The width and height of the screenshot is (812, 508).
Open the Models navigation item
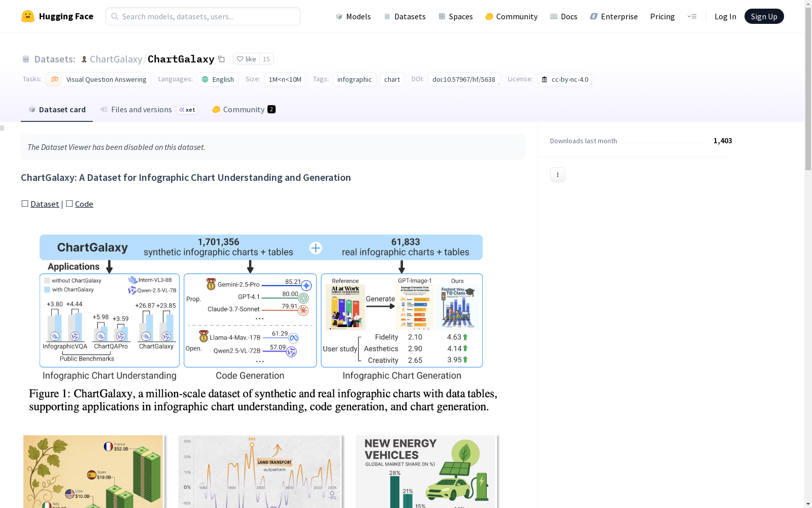pos(353,16)
